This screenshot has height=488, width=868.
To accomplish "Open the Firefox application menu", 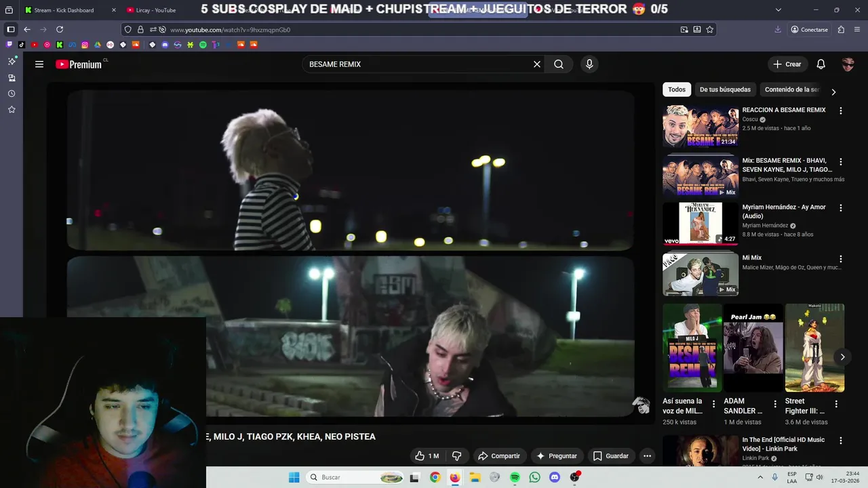I will tap(856, 30).
